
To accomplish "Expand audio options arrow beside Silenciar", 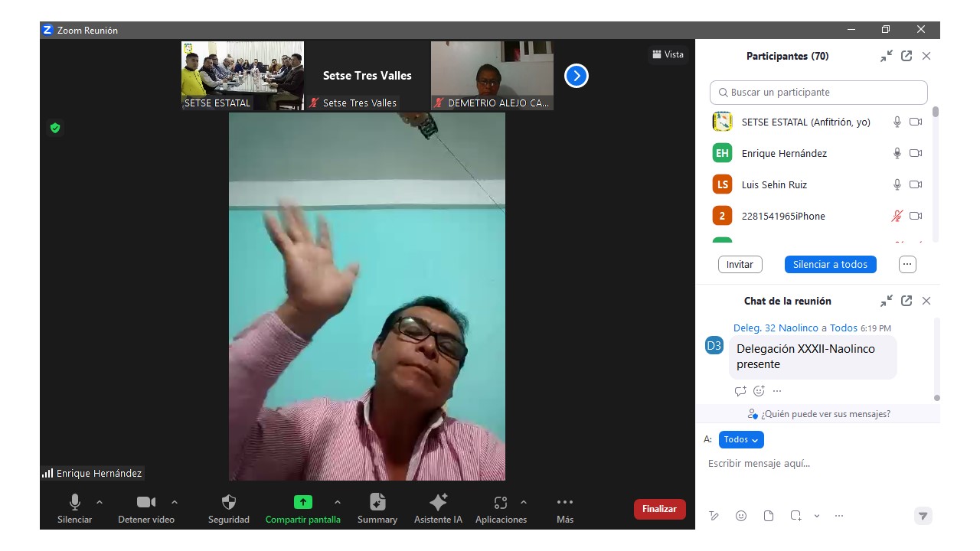I will pos(100,502).
